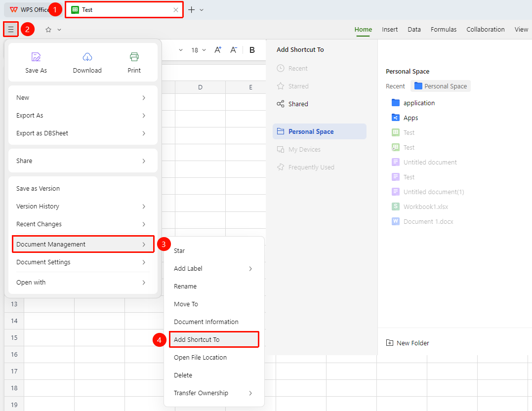The height and width of the screenshot is (411, 532).
Task: Open the Add Label submenu
Action: (214, 268)
